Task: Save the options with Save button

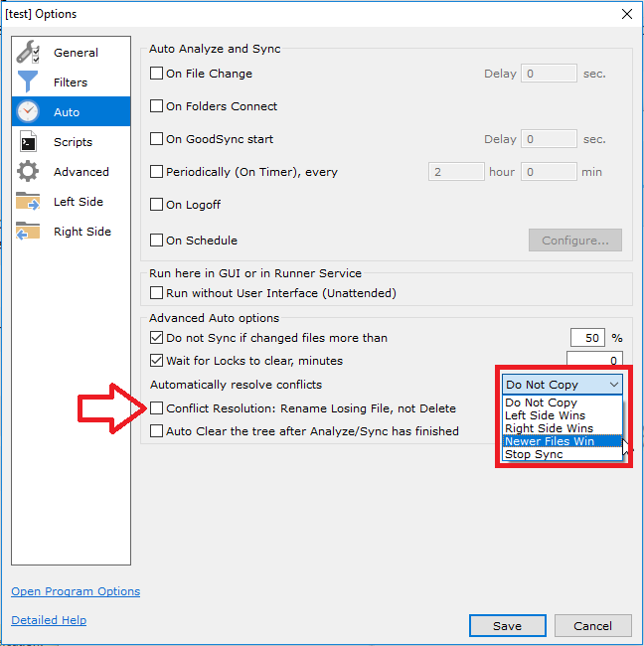Action: [507, 626]
